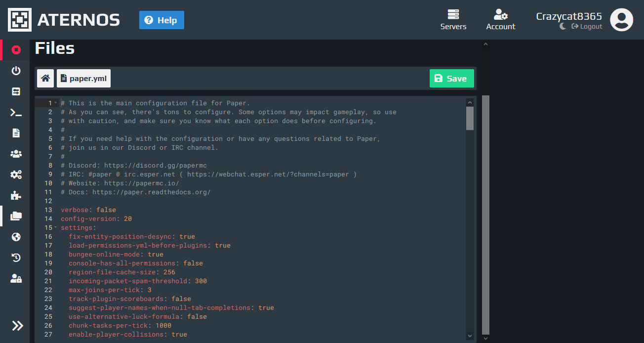Click the Docs readthedocs comment line

pos(136,192)
